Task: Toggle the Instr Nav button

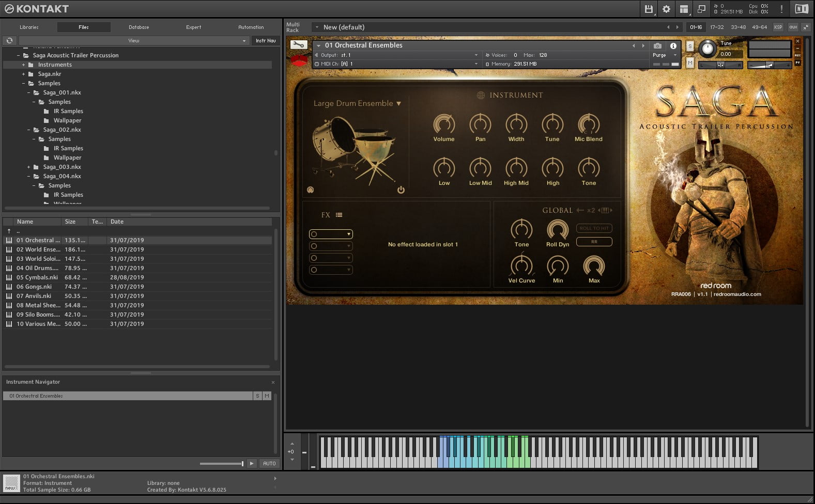Action: 266,40
